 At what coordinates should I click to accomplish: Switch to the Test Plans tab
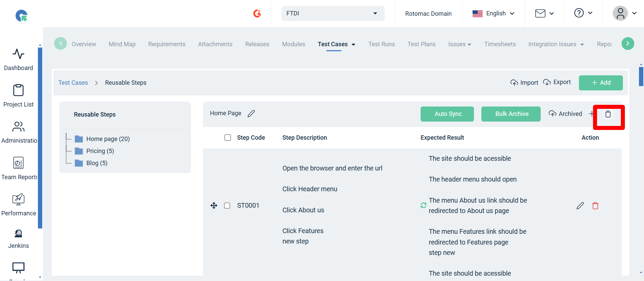coord(421,44)
